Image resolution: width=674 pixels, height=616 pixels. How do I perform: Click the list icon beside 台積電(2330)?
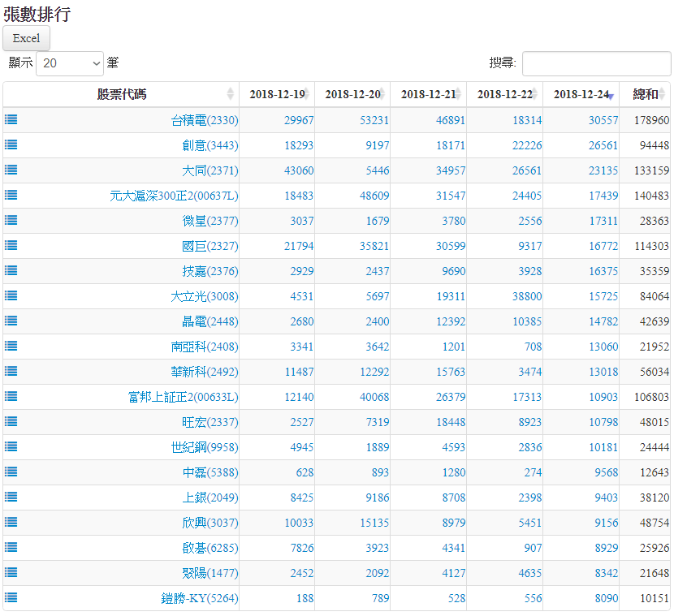(x=11, y=119)
